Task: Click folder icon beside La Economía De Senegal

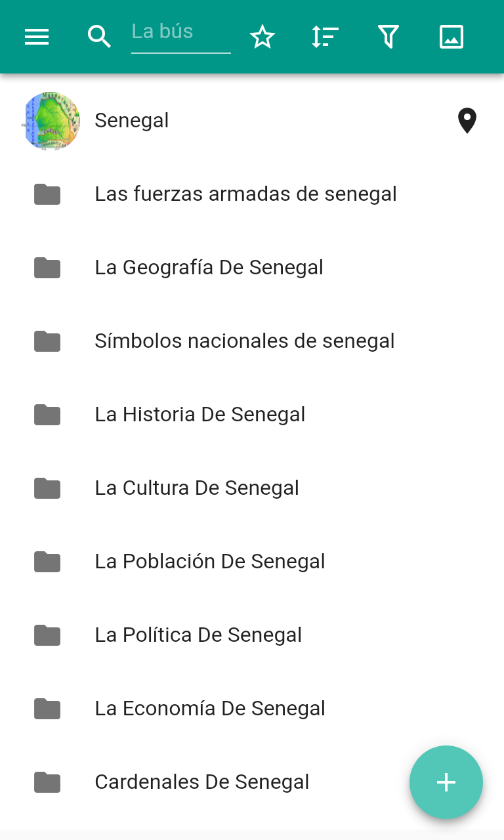Action: click(x=47, y=709)
